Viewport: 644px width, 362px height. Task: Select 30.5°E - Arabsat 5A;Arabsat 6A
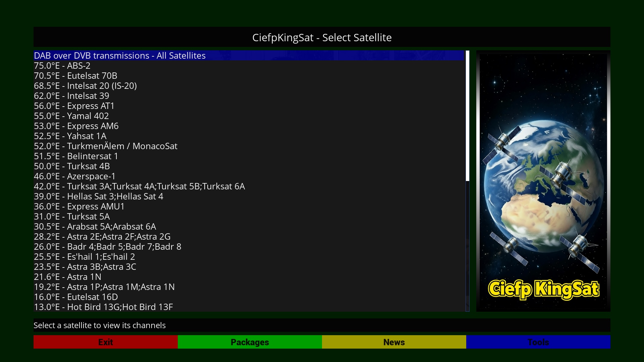[x=249, y=226]
